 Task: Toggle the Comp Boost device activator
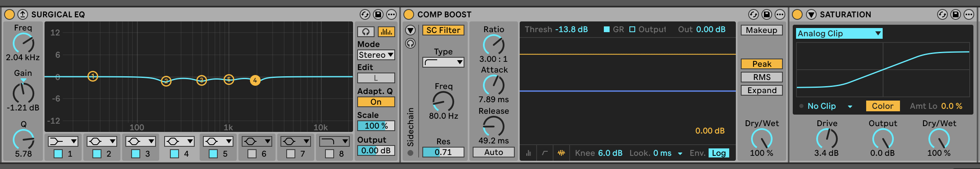409,14
